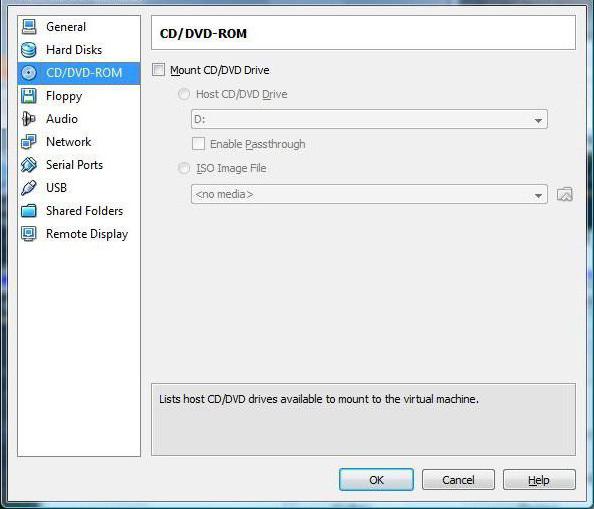Select the Network icon in the sidebar

click(x=29, y=142)
